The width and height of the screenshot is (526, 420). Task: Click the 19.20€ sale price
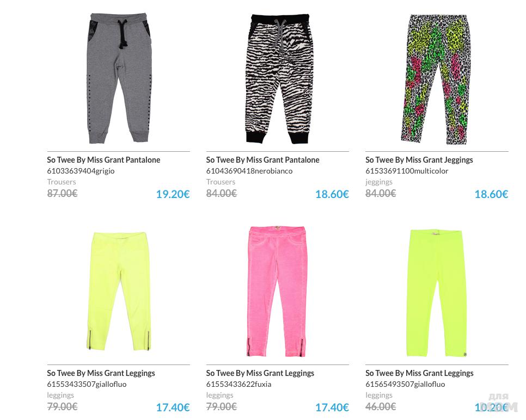(173, 194)
